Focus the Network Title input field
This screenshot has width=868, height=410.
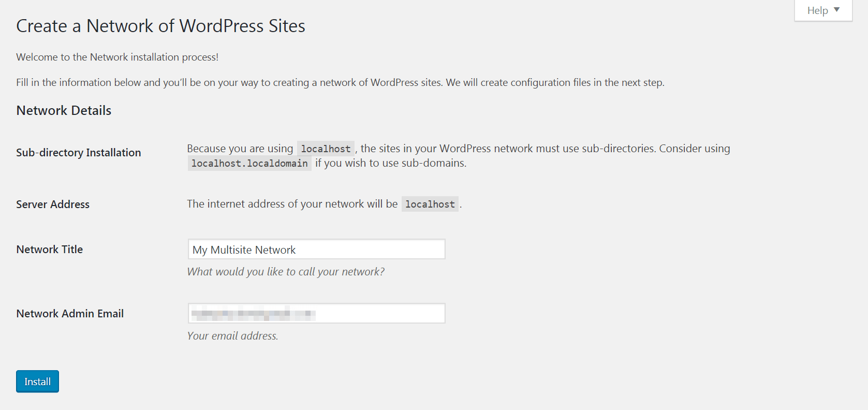click(316, 250)
